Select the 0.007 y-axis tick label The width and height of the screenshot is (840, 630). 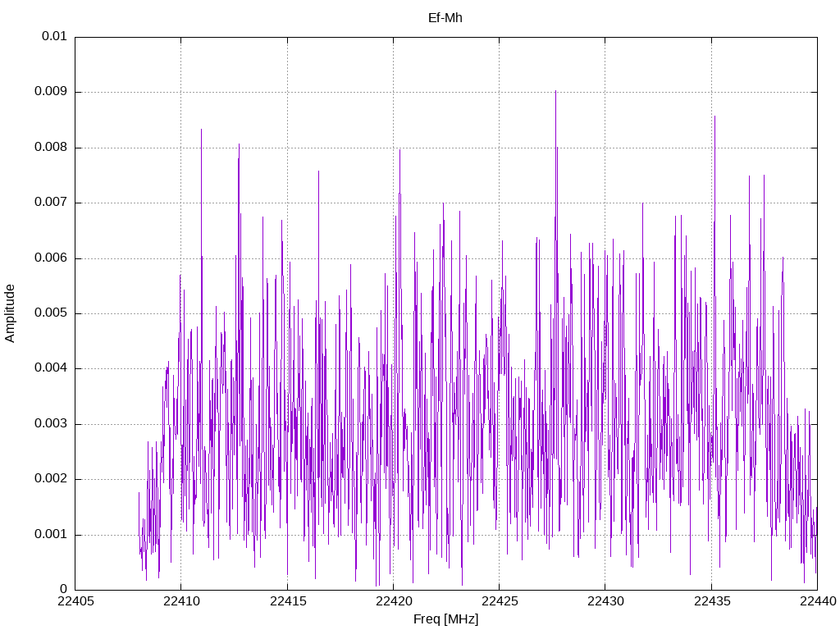pos(51,203)
